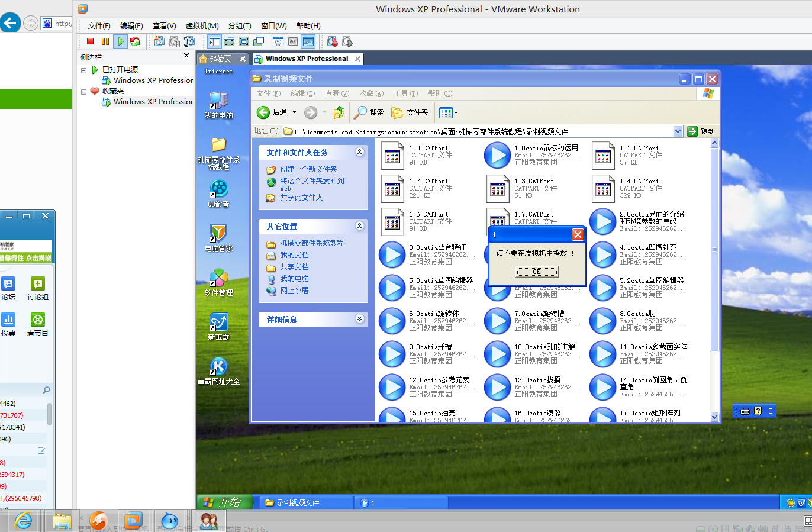The image size is (812, 532).
Task: Click the revert to snapshot icon
Action: (x=174, y=41)
